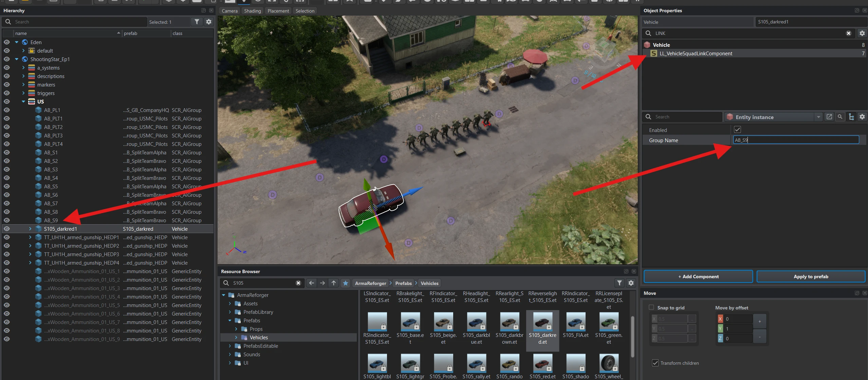Expand the default layer
The width and height of the screenshot is (868, 380).
coord(23,51)
